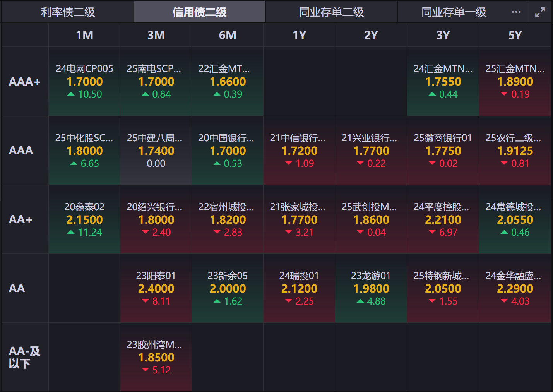Click the 3Y maturity column header
The width and height of the screenshot is (553, 392).
click(443, 35)
